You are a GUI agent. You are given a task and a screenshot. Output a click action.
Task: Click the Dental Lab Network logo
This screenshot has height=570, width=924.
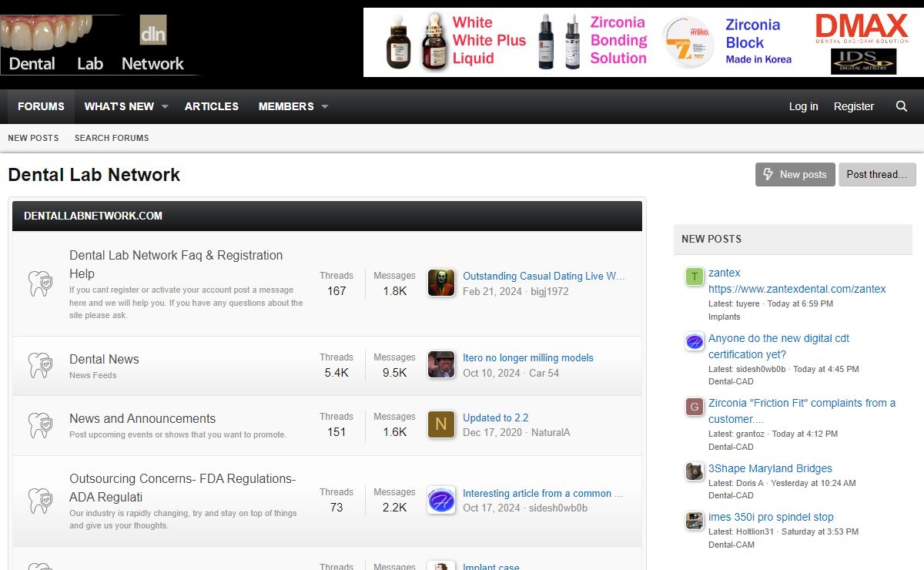point(99,44)
